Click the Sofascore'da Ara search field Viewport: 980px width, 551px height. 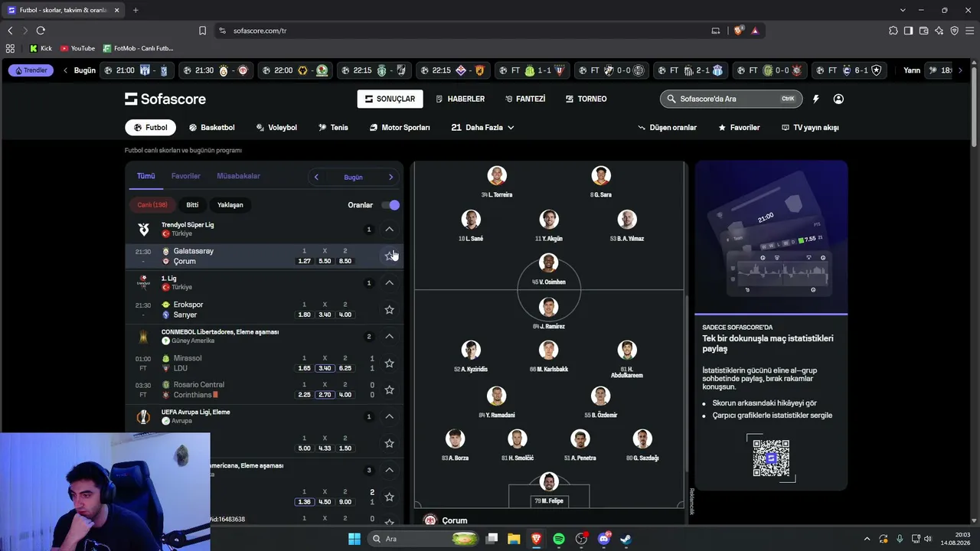point(730,99)
